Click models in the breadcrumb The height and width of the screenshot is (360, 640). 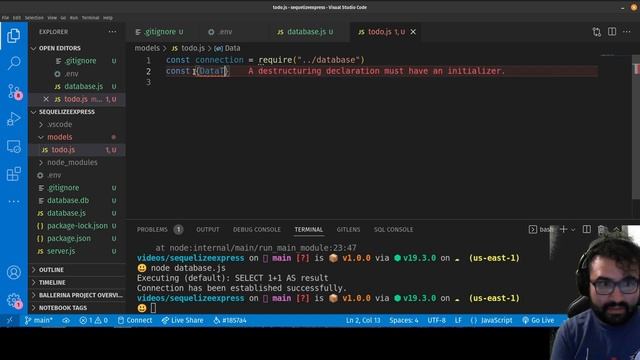point(147,48)
